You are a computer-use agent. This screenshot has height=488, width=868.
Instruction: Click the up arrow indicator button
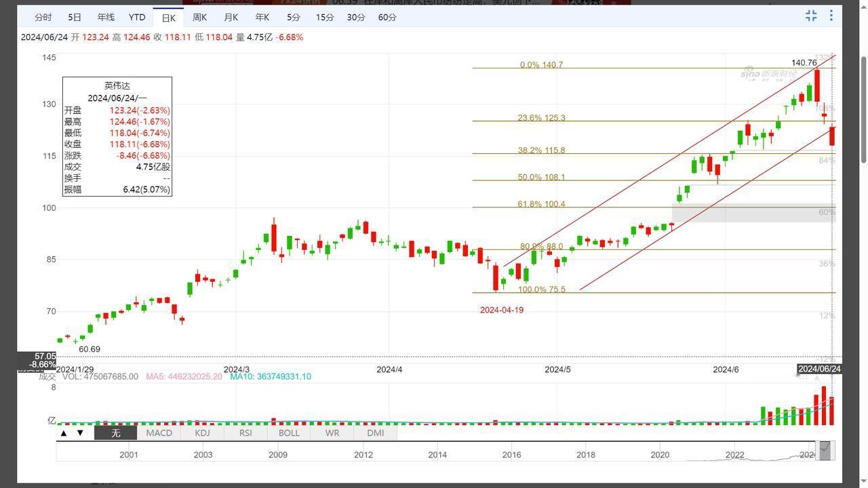pos(64,432)
